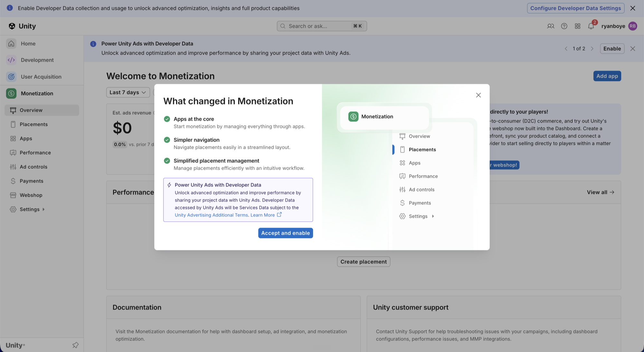The image size is (644, 352).
Task: Click the Performance chart icon in the sidebar
Action: coord(13,153)
